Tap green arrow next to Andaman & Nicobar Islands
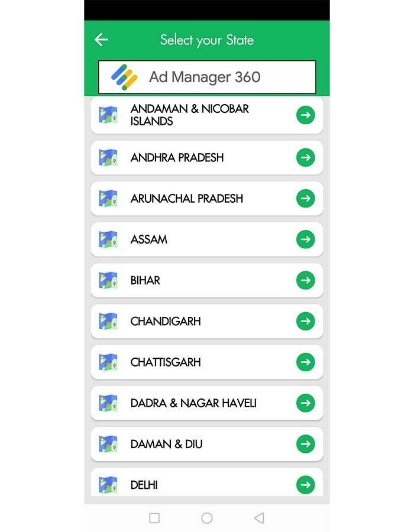 (305, 115)
